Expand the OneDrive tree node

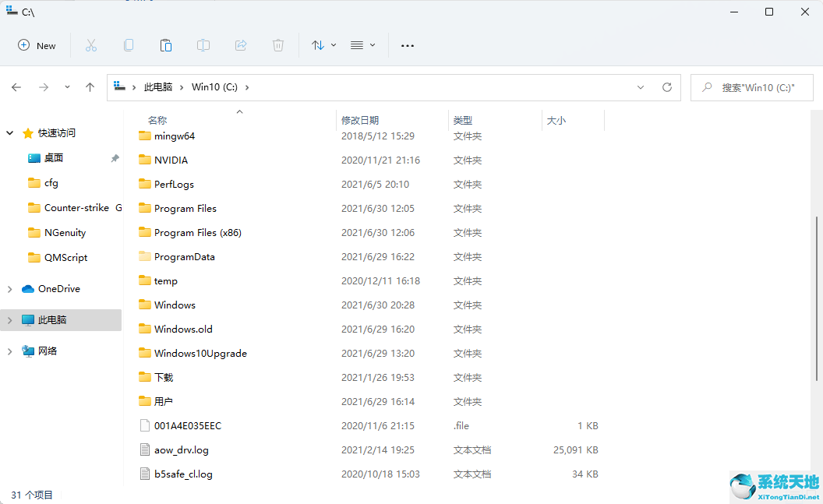pyautogui.click(x=9, y=289)
